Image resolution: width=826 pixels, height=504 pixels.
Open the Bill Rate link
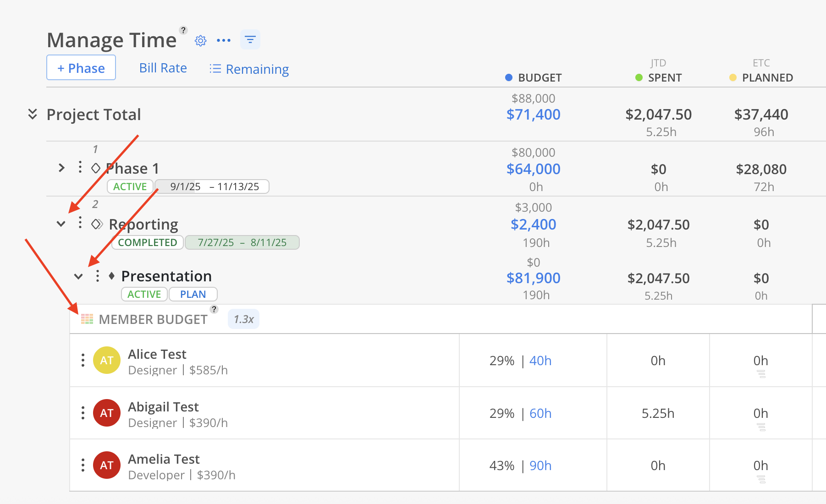click(163, 68)
